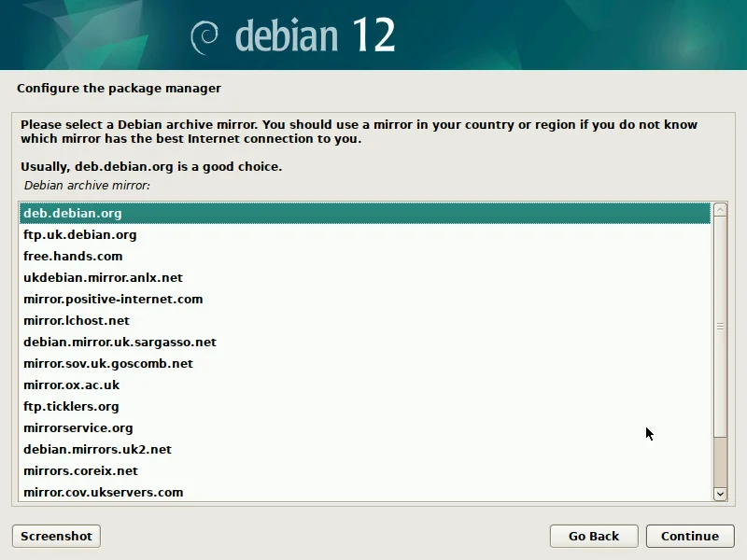The width and height of the screenshot is (747, 560).
Task: Click the Continue button
Action: click(x=690, y=536)
